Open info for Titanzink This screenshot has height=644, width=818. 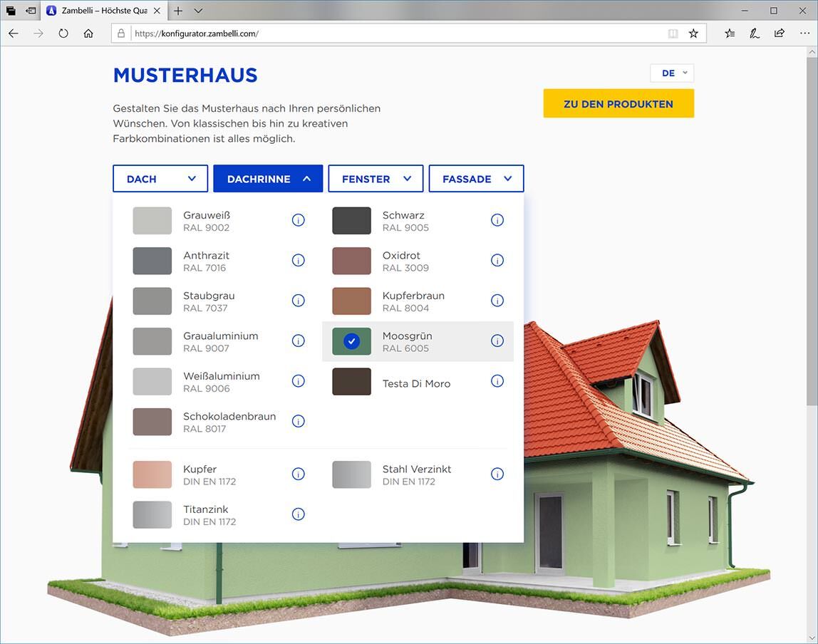(299, 514)
